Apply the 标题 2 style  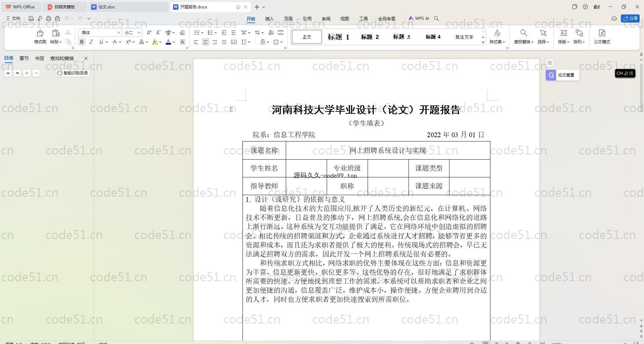[370, 37]
